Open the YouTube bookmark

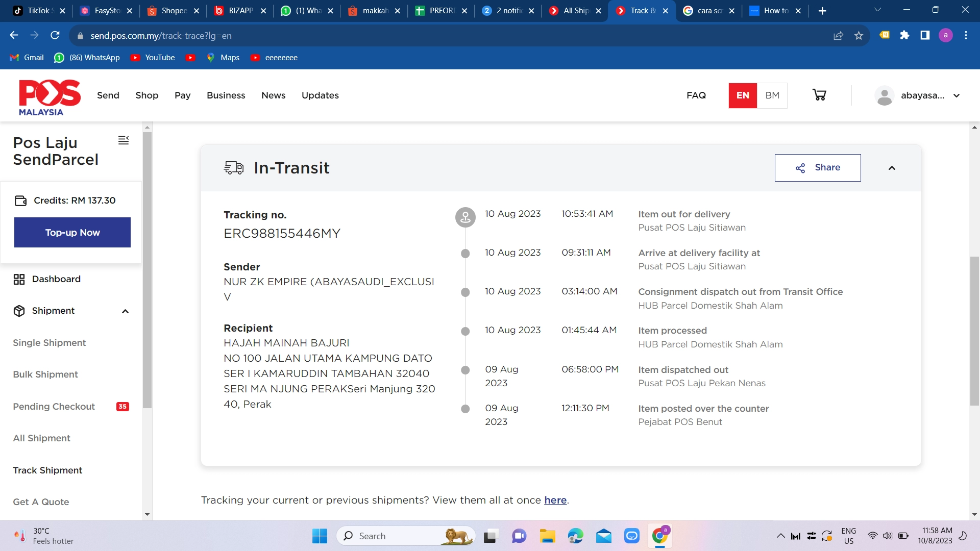(153, 58)
